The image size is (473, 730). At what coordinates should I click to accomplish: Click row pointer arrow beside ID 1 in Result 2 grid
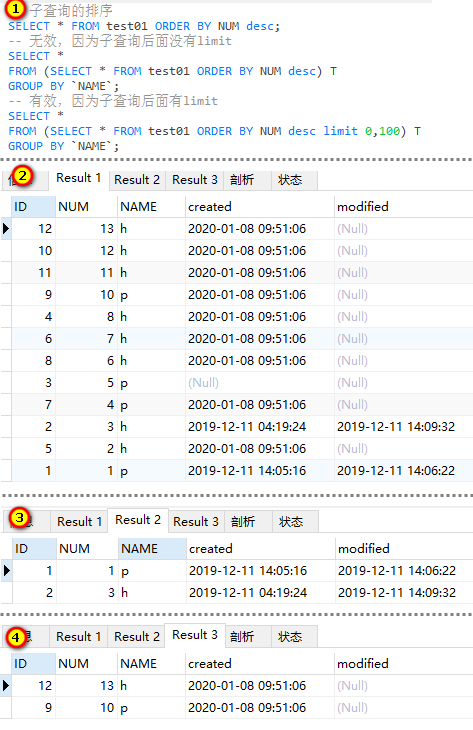pyautogui.click(x=7, y=570)
